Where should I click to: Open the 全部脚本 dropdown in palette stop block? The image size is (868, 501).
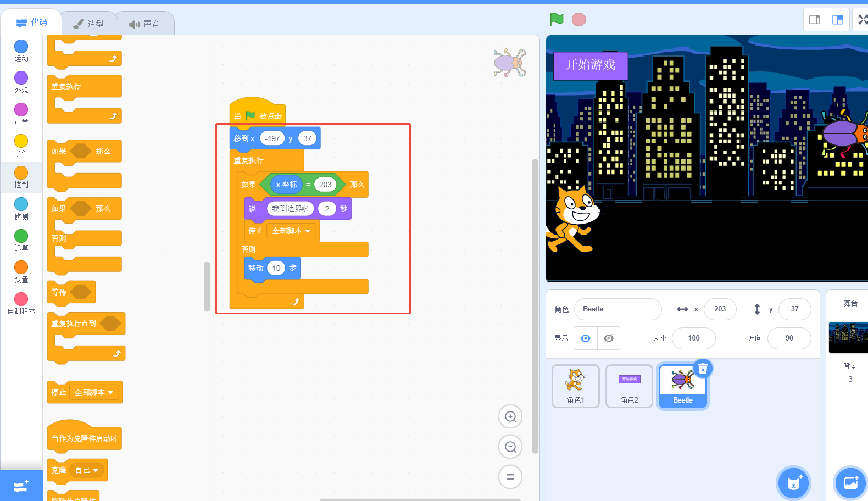[94, 392]
